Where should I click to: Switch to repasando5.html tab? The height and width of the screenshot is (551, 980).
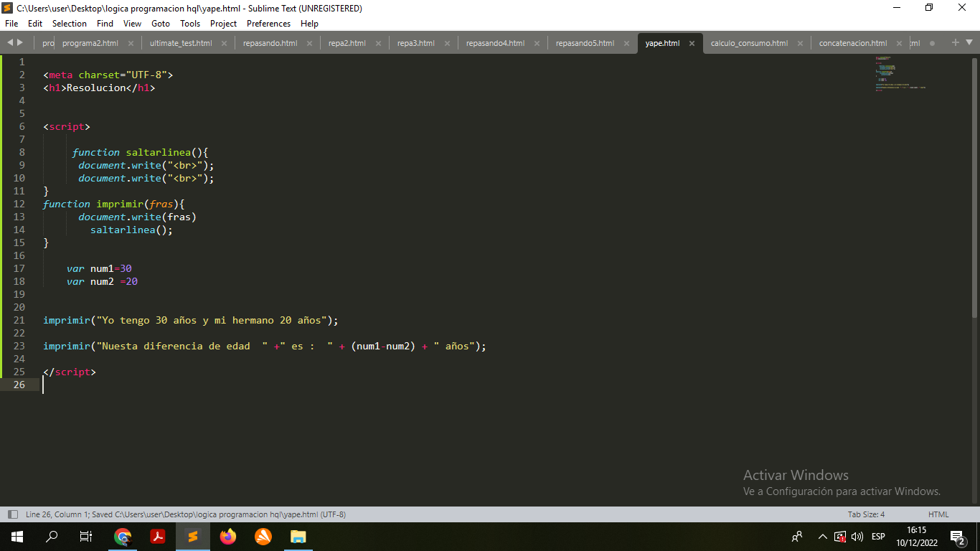585,43
